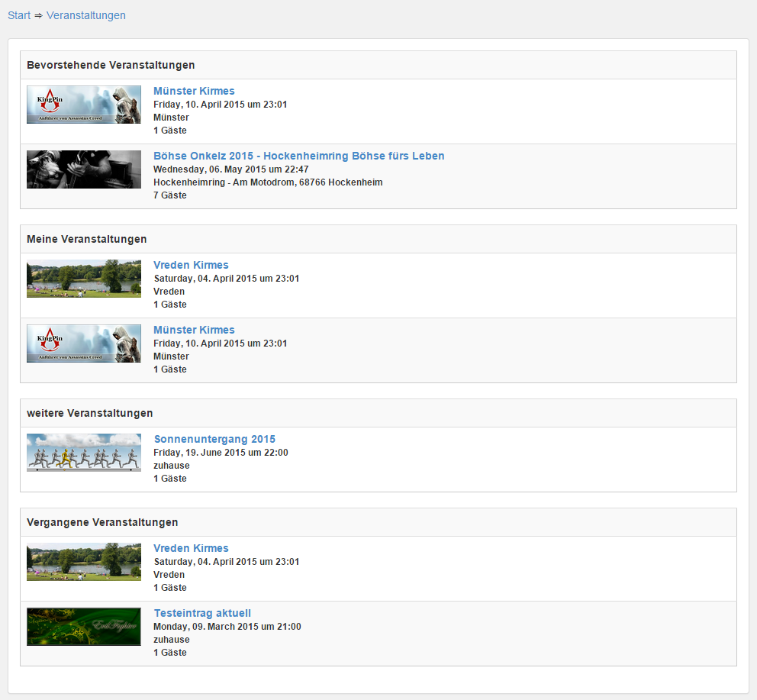Click the date 'Friday, 10. April 2015' in Bevorstehende Veranstaltungen

(x=220, y=105)
